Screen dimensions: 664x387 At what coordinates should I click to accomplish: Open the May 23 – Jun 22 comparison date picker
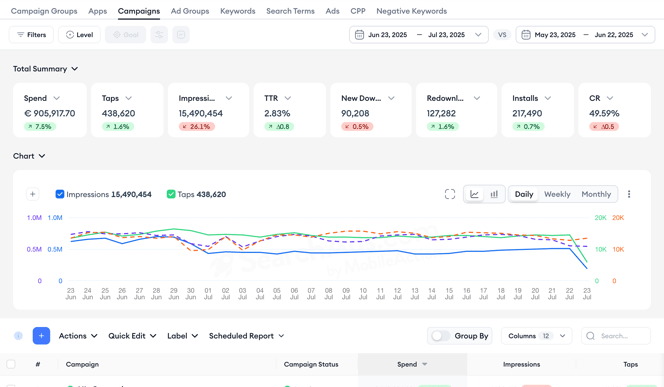tap(585, 35)
